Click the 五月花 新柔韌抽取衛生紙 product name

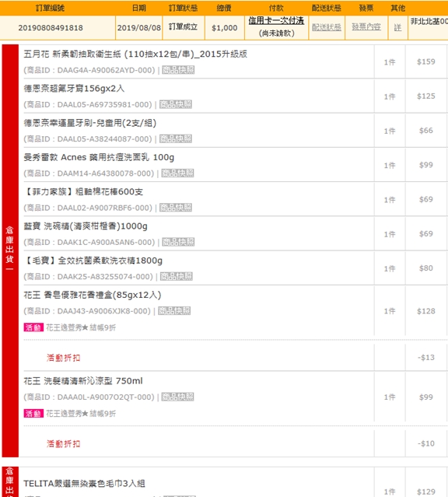(135, 54)
